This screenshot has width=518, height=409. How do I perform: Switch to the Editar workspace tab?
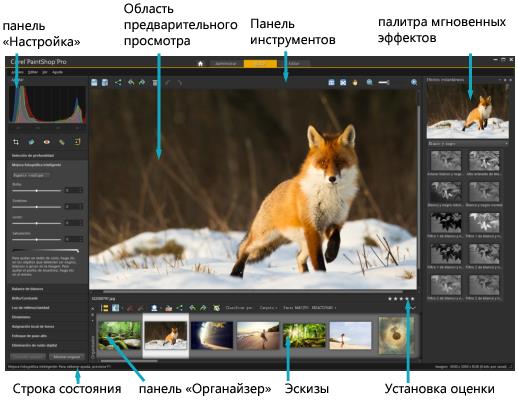(294, 63)
